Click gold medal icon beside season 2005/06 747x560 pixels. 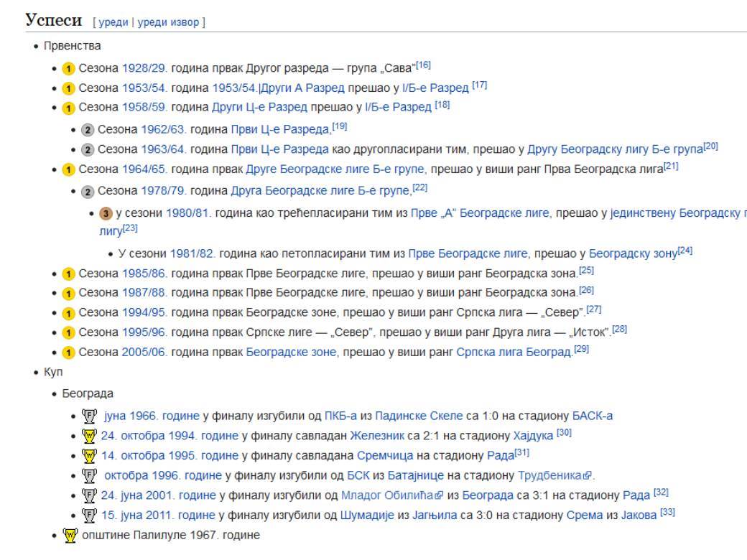(69, 352)
